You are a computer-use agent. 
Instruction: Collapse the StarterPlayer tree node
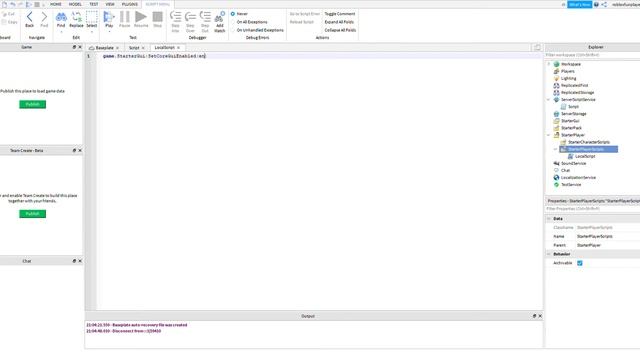(x=549, y=135)
